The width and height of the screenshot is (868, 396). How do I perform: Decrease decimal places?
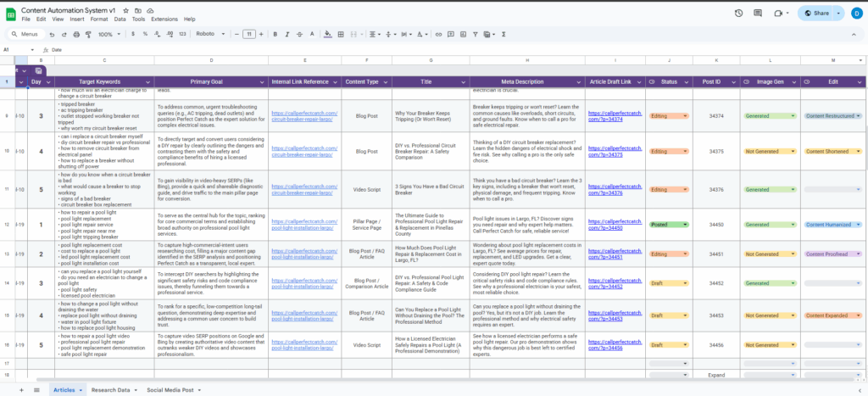pyautogui.click(x=157, y=34)
